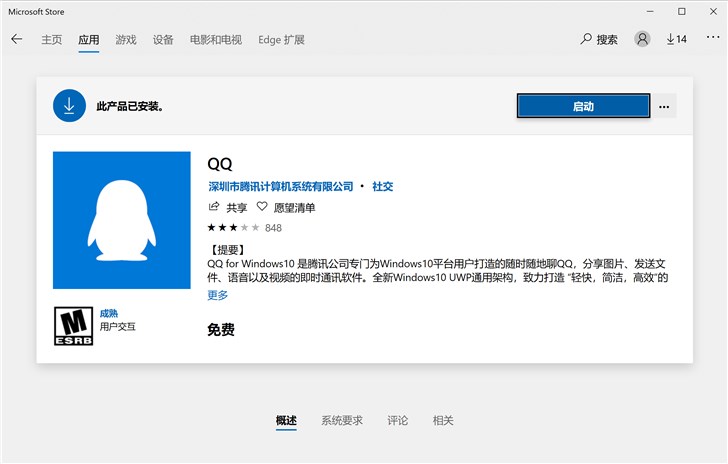The width and height of the screenshot is (728, 464).
Task: Click the 搜索 label
Action: point(607,40)
